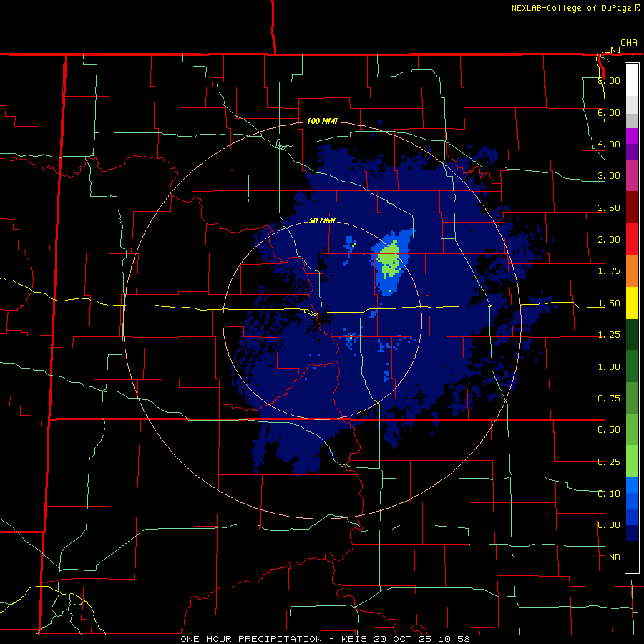
Task: Click the 0.00 legend value
Action: [x=609, y=525]
